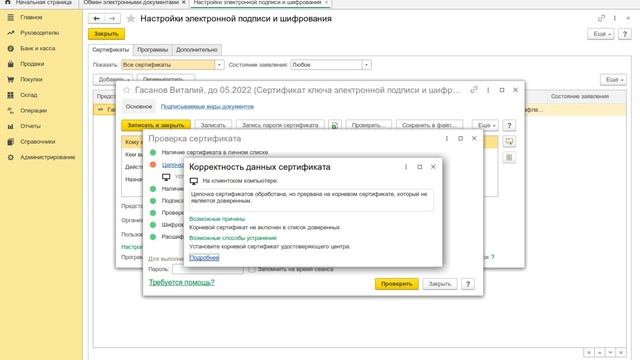Toggle Запомнить на время сеанса checkbox
This screenshot has width=640, height=360.
coord(251,269)
